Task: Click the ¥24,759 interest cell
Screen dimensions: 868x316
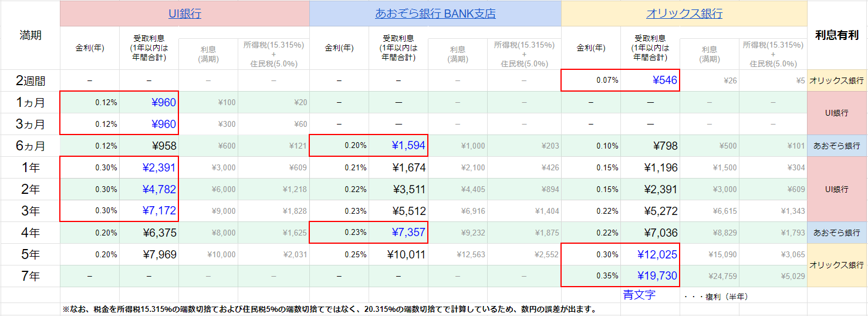Action: (x=710, y=276)
